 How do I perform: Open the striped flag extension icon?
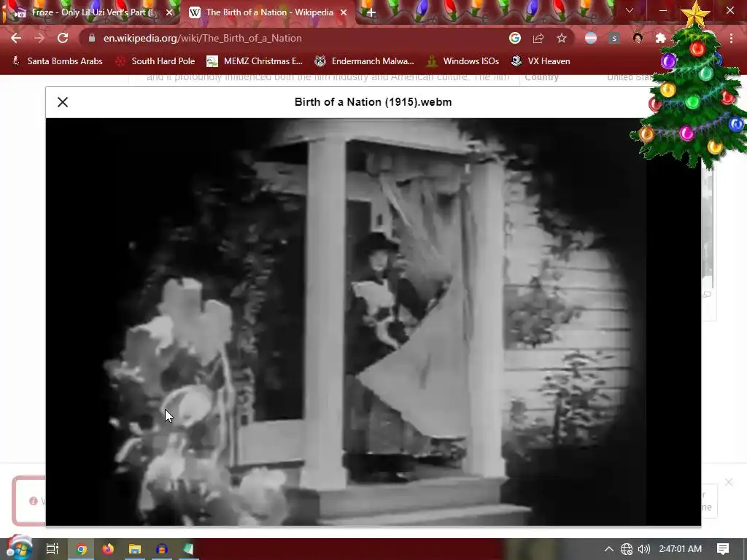(x=591, y=38)
